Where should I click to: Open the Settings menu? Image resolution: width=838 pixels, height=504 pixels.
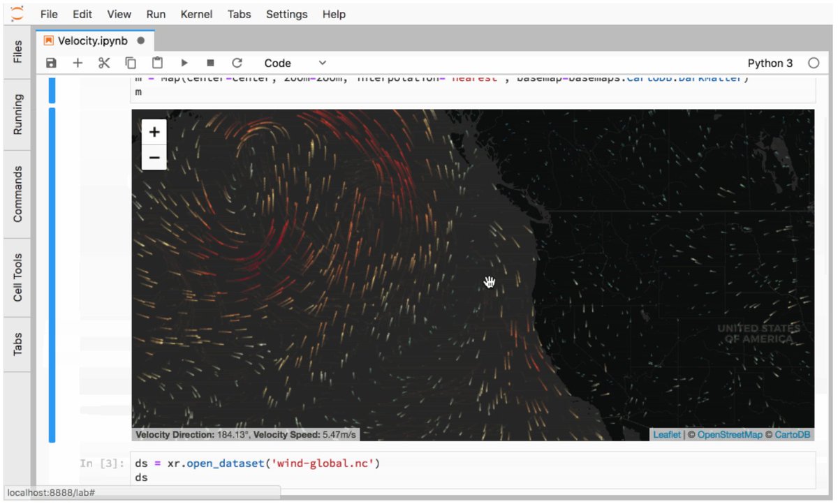click(x=286, y=14)
